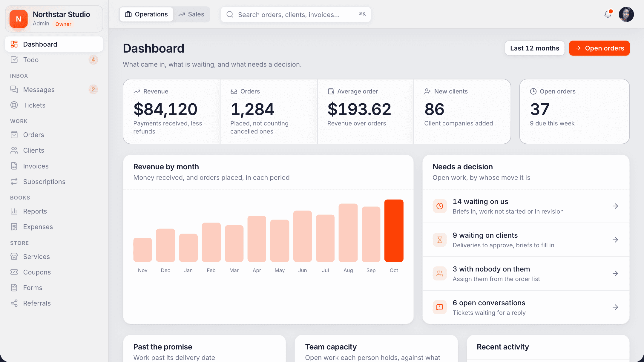Select the Oct revenue bar
This screenshot has height=362, width=644.
pyautogui.click(x=394, y=231)
